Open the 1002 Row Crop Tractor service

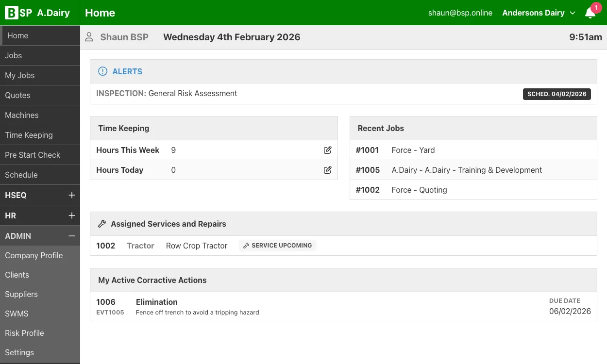343,246
